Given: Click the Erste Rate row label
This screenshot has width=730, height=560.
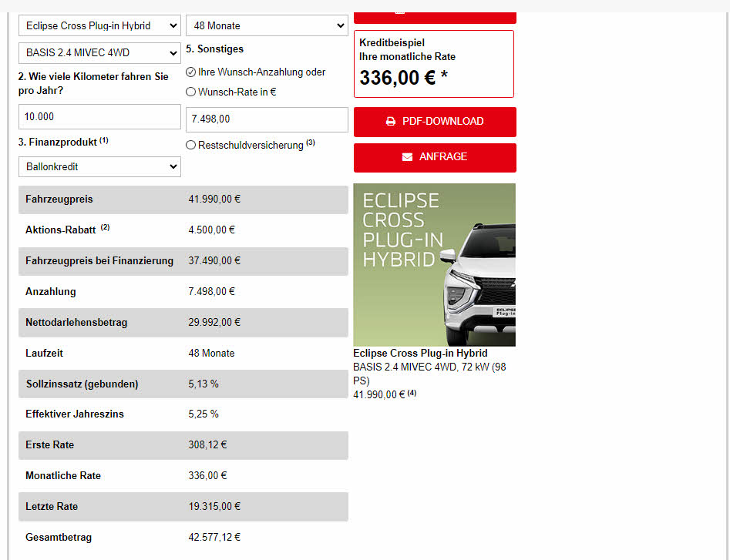Looking at the screenshot, I should click(50, 444).
